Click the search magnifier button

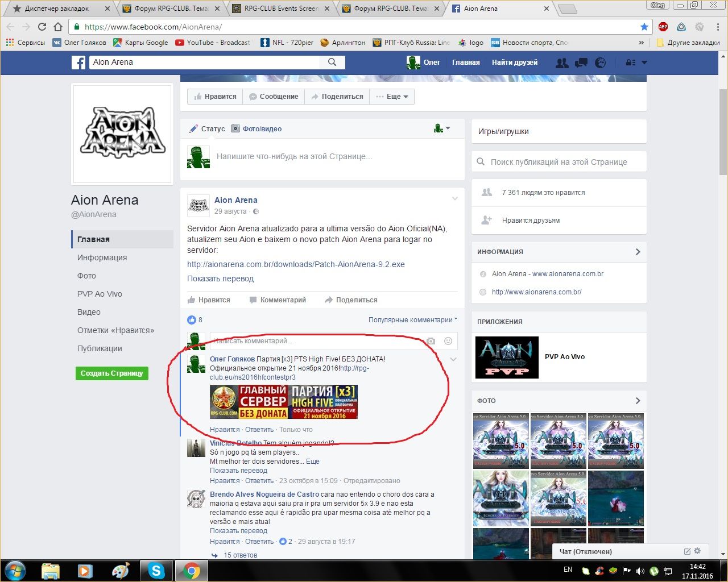coord(332,63)
